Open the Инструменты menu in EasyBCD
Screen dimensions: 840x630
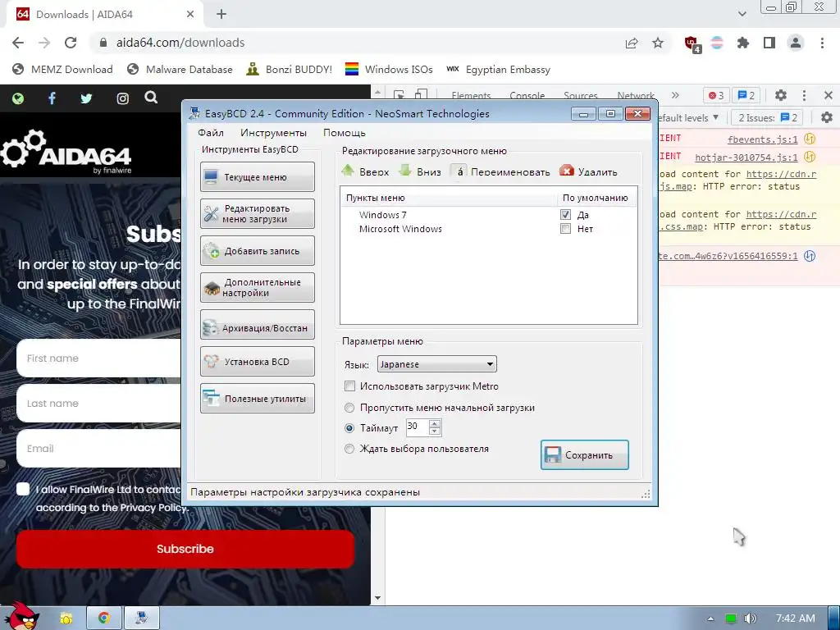(273, 133)
